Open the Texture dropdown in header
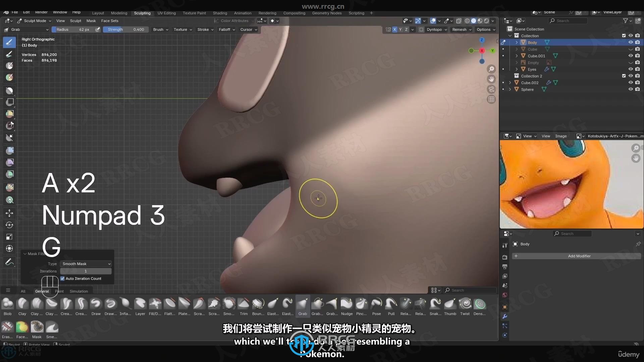Viewport: 644px width, 362px height. 183,29
